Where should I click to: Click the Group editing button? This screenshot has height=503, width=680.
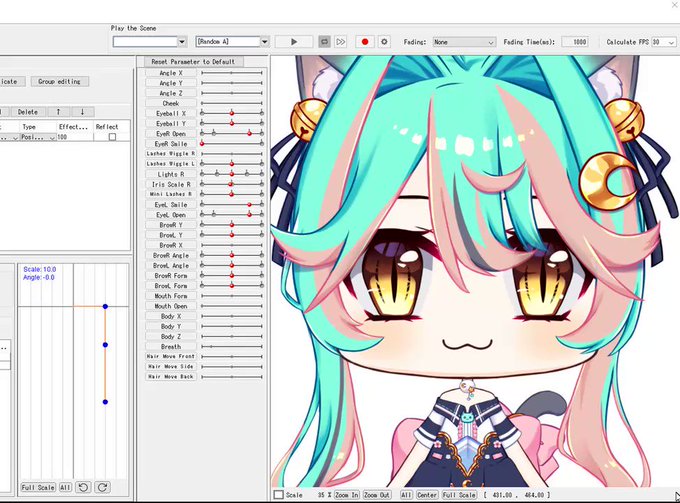[x=59, y=82]
